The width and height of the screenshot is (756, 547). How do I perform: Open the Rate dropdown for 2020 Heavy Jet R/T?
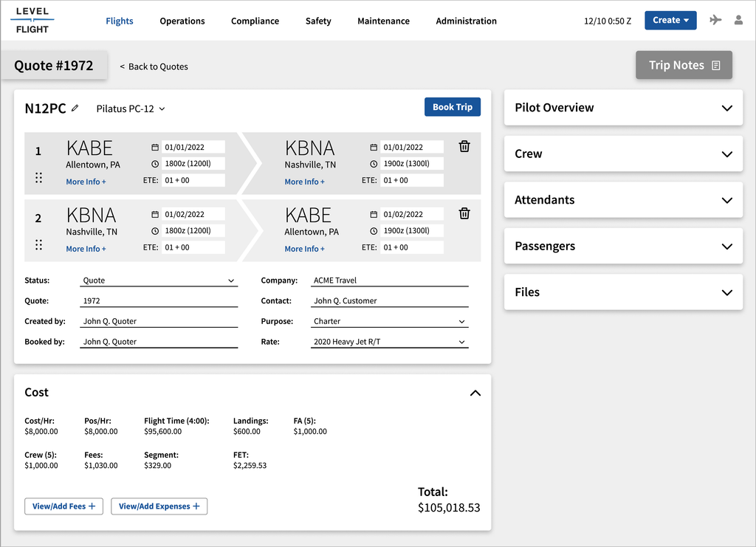pos(390,342)
